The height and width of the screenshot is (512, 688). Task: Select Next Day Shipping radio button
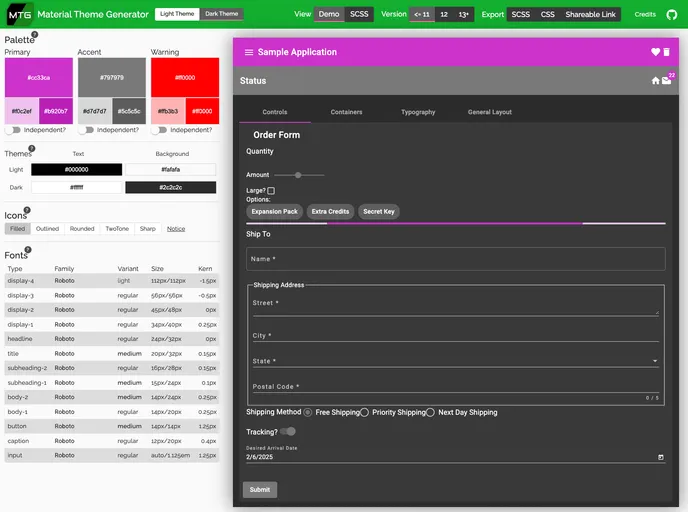[x=430, y=412]
